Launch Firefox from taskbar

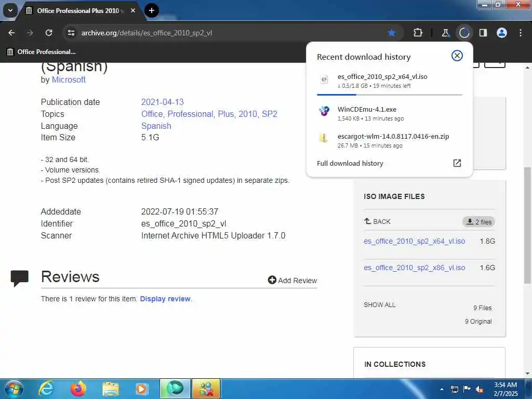click(x=78, y=389)
